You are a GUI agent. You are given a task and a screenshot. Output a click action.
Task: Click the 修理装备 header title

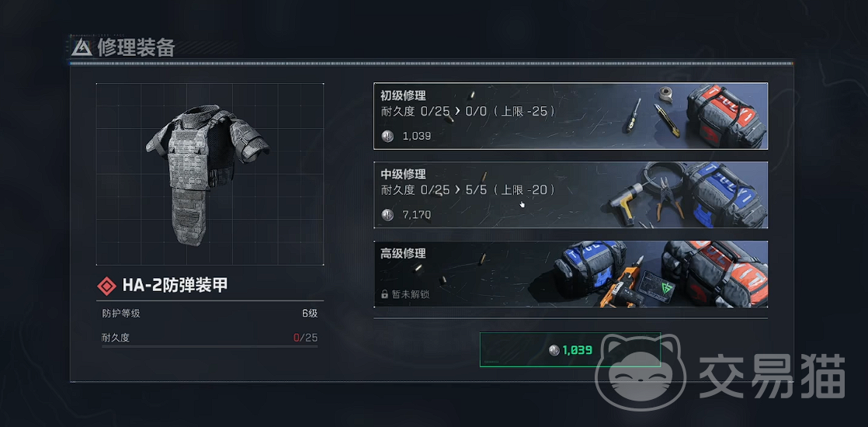tap(136, 48)
